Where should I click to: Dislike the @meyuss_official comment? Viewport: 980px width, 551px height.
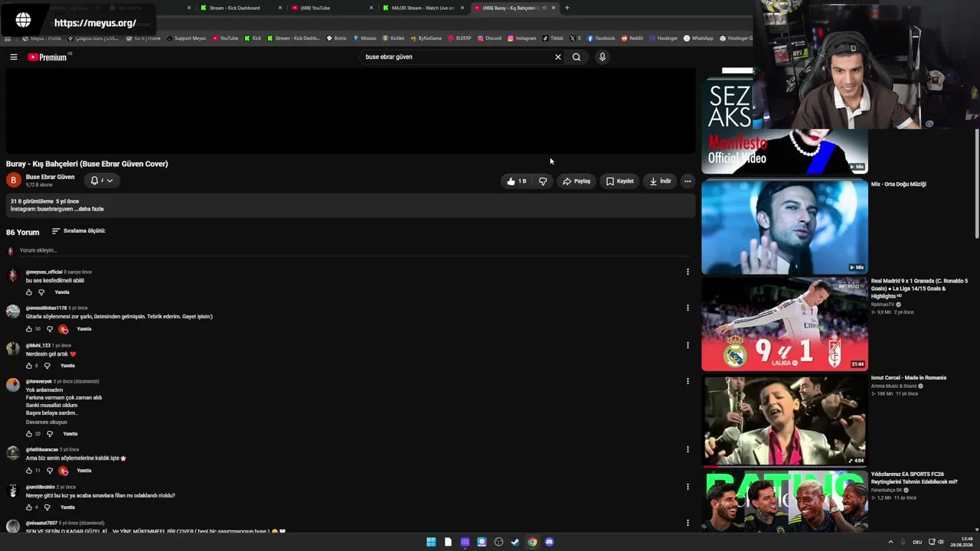pyautogui.click(x=41, y=292)
